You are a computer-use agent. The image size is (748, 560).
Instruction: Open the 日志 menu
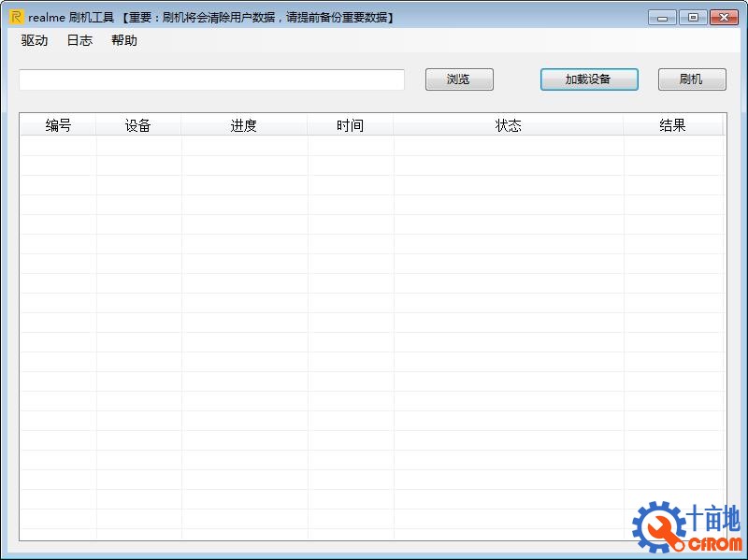pos(79,40)
